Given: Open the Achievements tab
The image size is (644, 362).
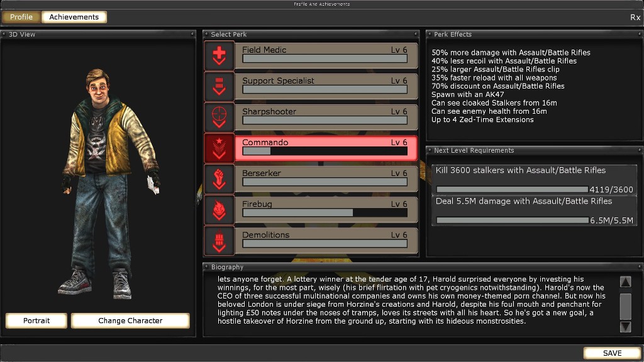Looking at the screenshot, I should [74, 17].
